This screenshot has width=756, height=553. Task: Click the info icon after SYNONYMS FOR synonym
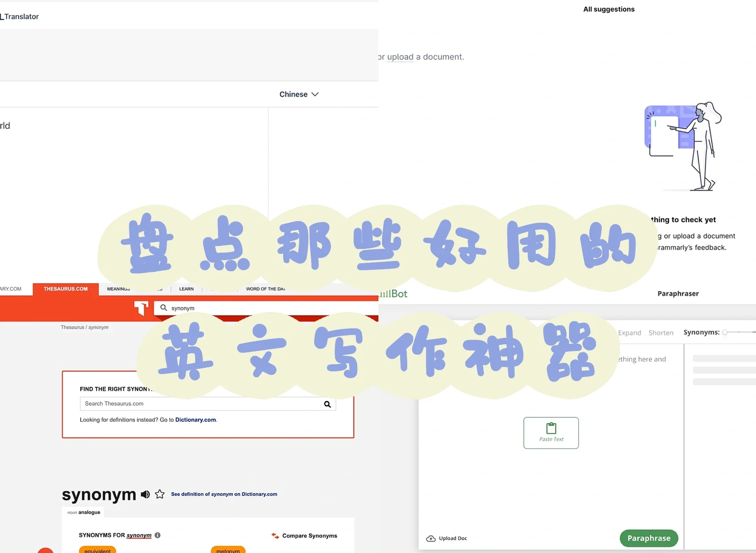[157, 535]
